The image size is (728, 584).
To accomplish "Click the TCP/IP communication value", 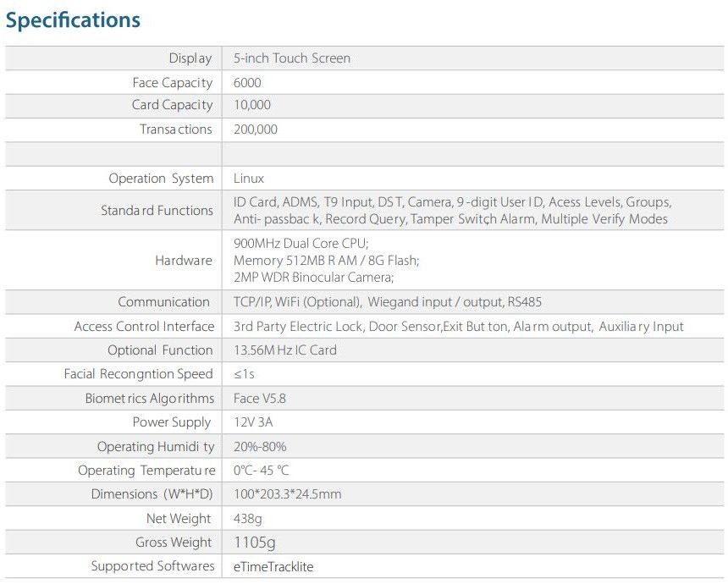I will 387,302.
